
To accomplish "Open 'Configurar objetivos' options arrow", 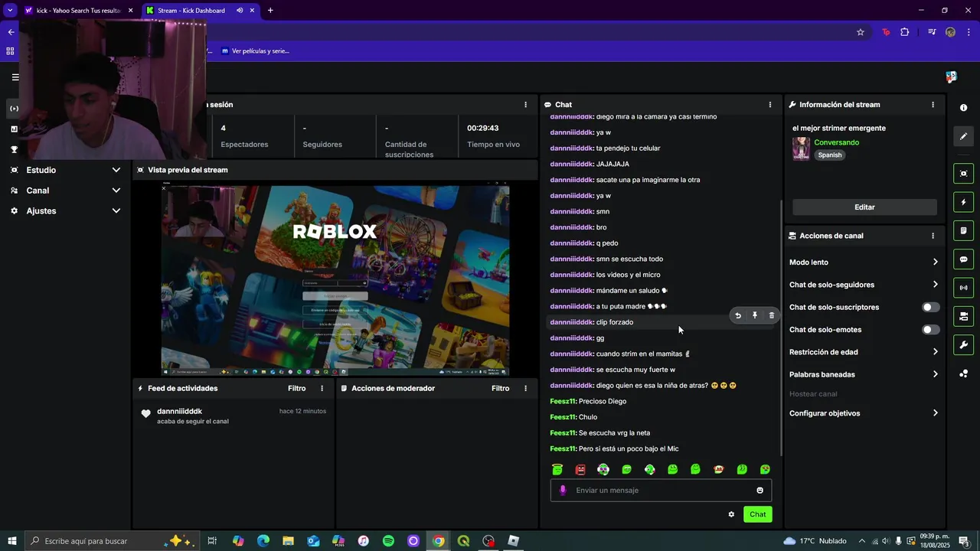I will tap(935, 413).
